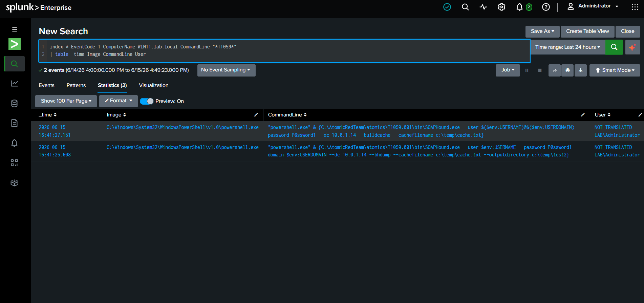Open the No Event Sampling dropdown
Viewport: 644px width, 303px height.
coord(226,70)
